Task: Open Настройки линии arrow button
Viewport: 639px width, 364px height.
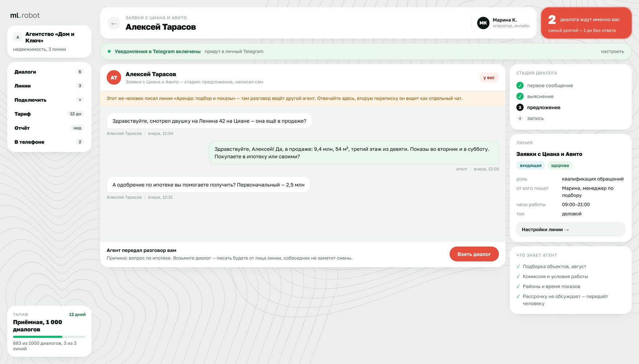Action: [570, 229]
